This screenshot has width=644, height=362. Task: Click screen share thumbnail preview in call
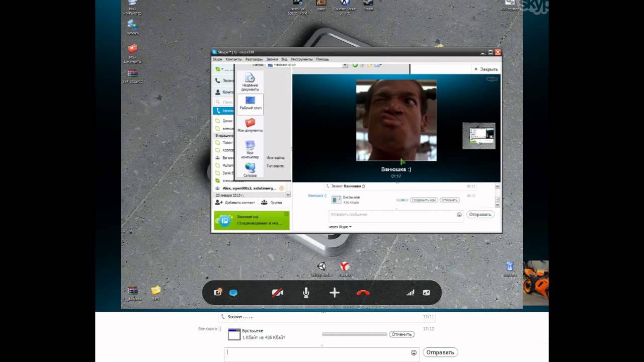pyautogui.click(x=479, y=136)
